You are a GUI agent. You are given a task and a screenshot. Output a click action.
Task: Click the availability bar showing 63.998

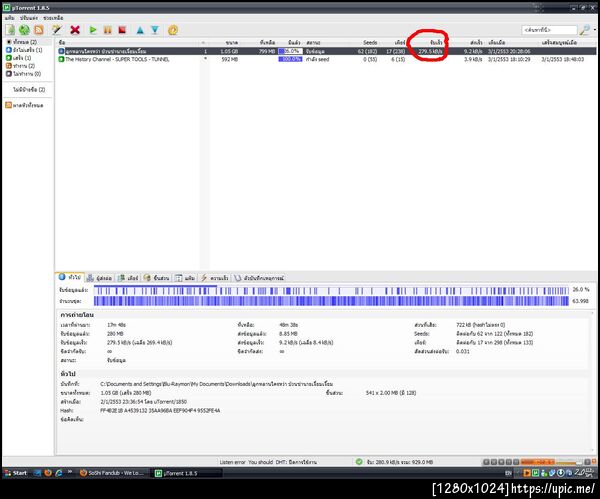331,301
